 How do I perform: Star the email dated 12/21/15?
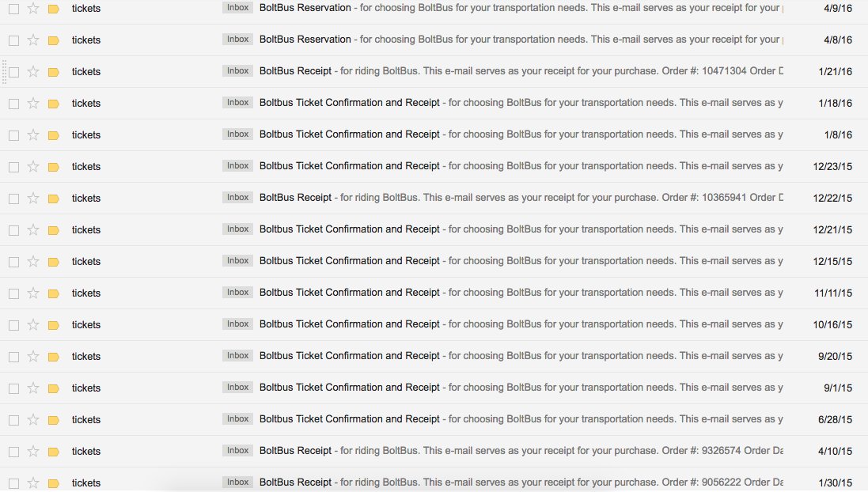pyautogui.click(x=33, y=229)
